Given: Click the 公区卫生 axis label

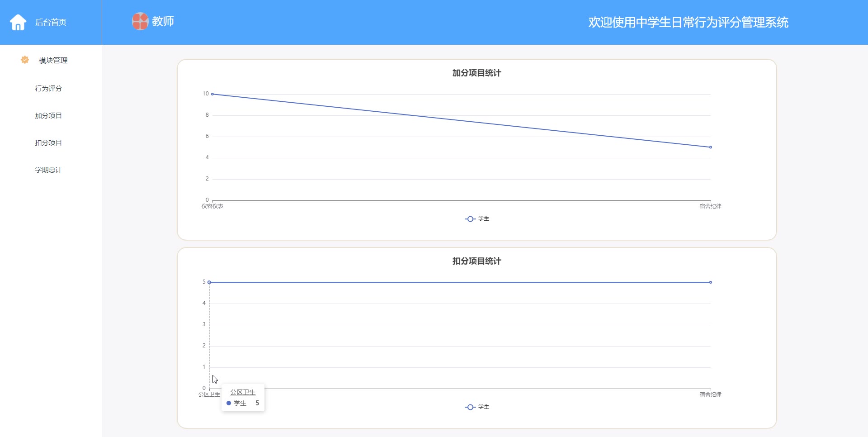Looking at the screenshot, I should coord(209,394).
